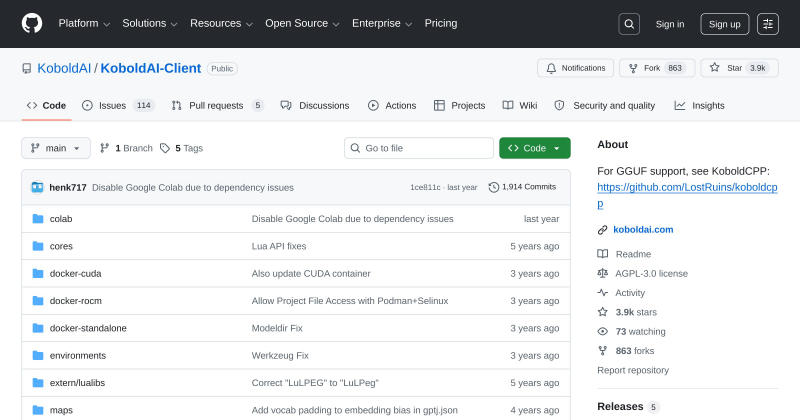The image size is (800, 420).
Task: Switch to the Discussions tab
Action: 315,106
